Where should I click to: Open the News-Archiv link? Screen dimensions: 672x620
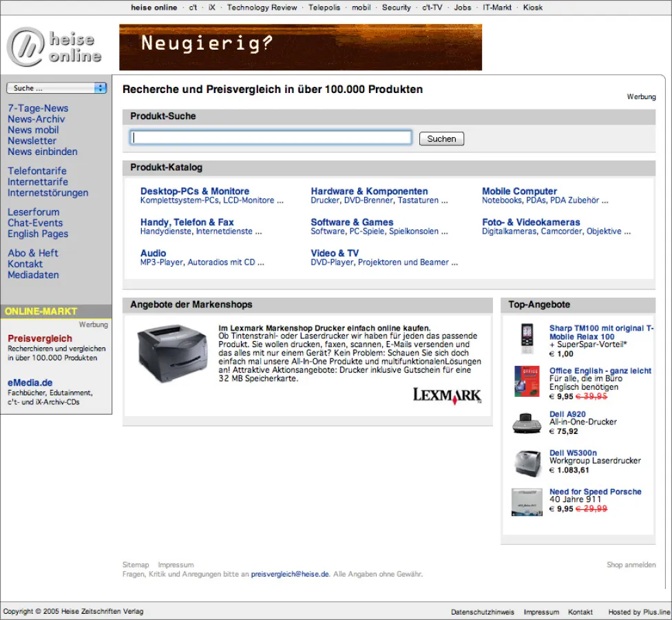coord(36,118)
